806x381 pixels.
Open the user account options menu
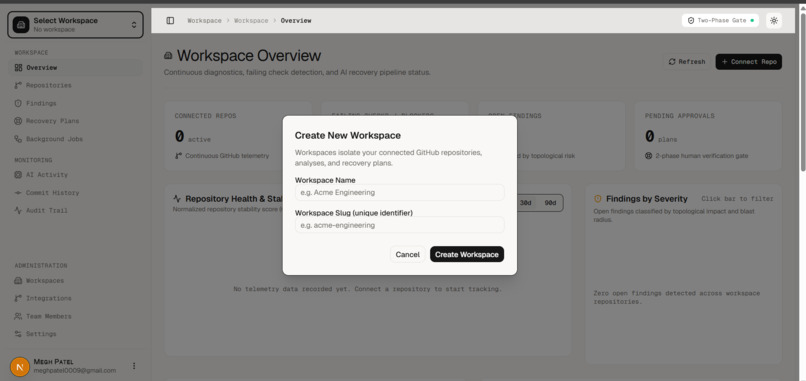click(x=134, y=366)
